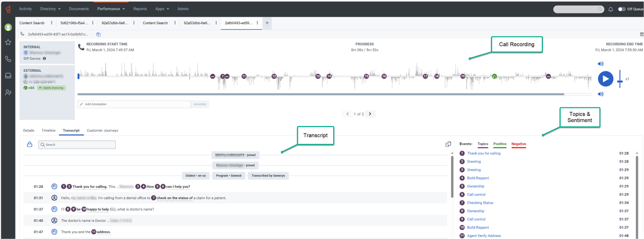Adjust the playback speed slider

coord(619,79)
